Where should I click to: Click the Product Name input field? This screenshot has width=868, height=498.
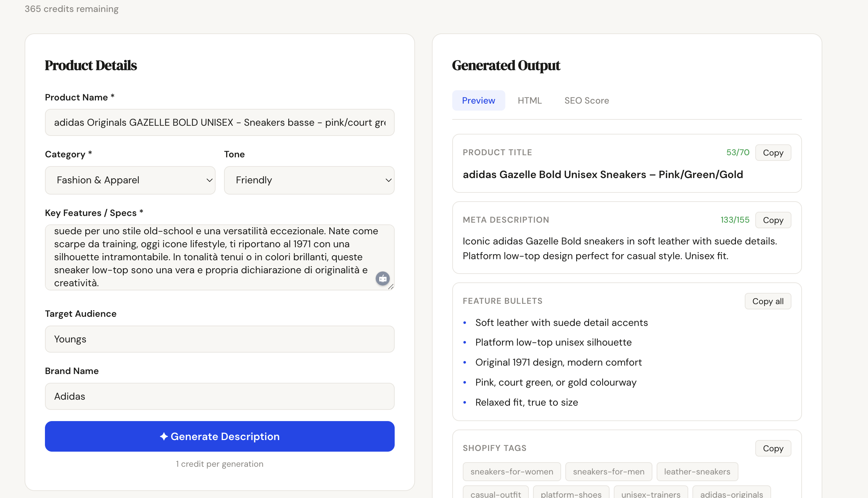tap(219, 122)
